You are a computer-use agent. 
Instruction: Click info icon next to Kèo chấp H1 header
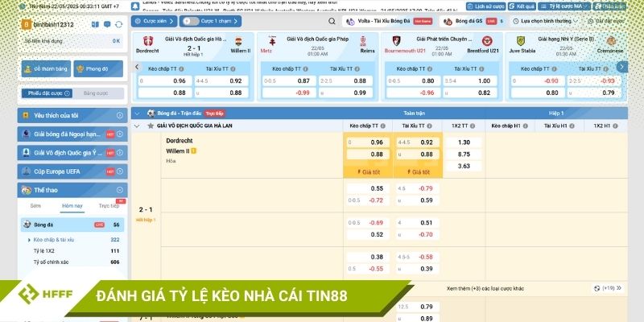[x=526, y=126]
